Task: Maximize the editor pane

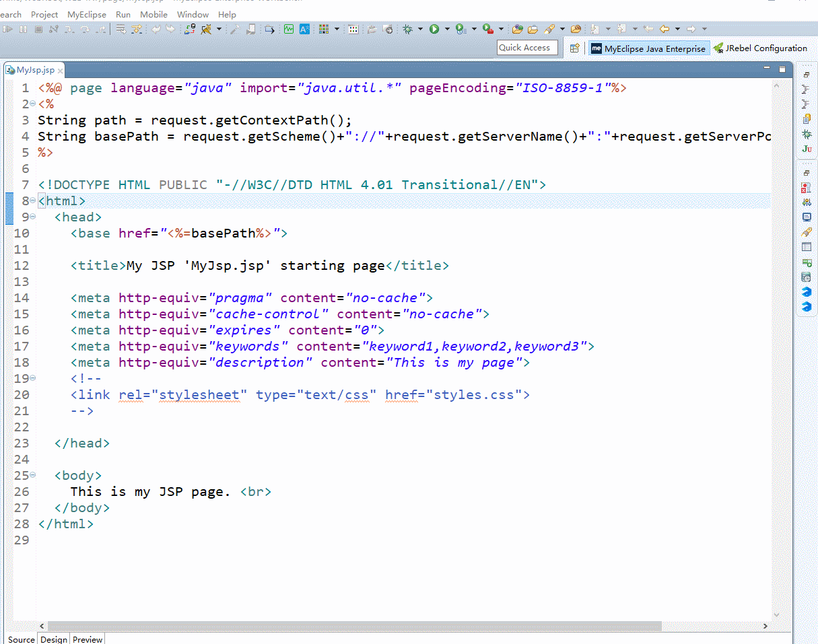Action: click(x=782, y=69)
